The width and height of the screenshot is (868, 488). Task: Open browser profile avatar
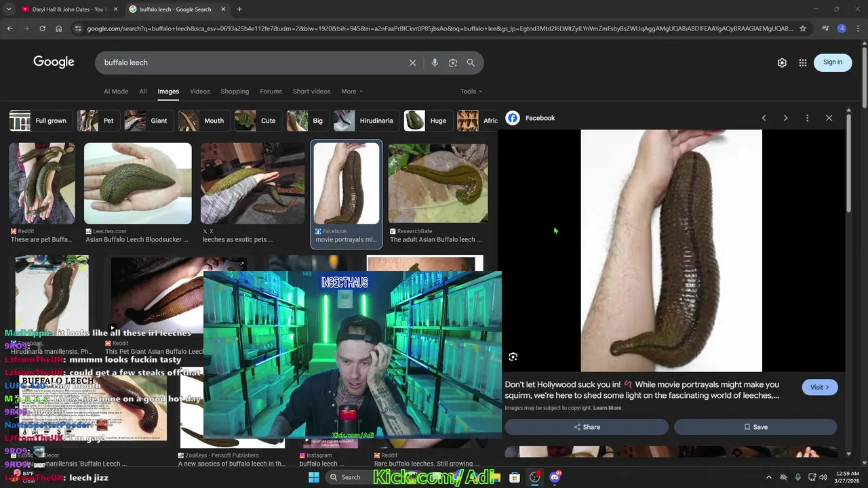click(x=842, y=28)
